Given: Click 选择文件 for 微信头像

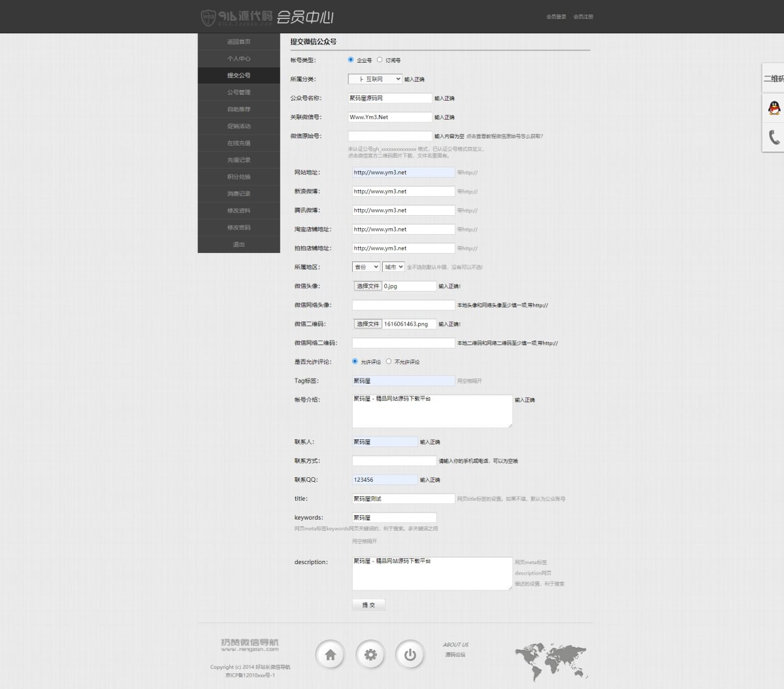Looking at the screenshot, I should pyautogui.click(x=368, y=286).
